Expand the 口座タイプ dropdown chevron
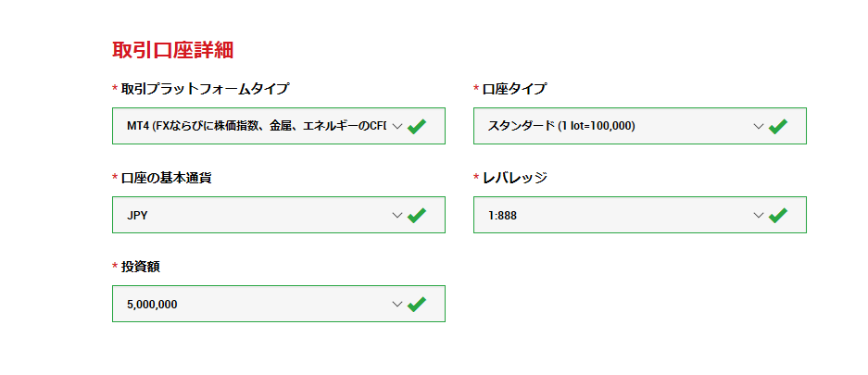Viewport: 868px width, 375px height. pyautogui.click(x=759, y=126)
